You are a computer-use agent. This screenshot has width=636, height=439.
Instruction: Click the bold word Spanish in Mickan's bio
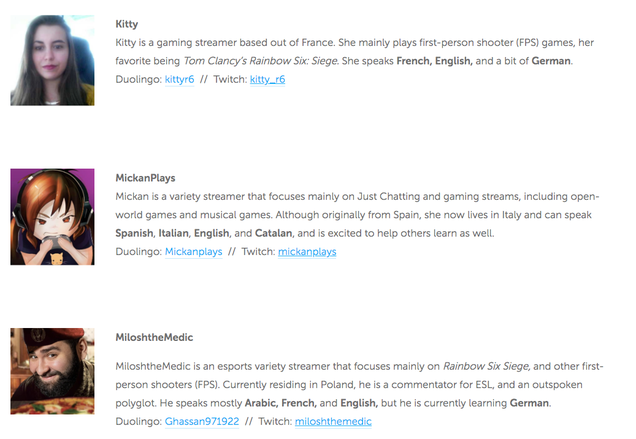coord(134,233)
